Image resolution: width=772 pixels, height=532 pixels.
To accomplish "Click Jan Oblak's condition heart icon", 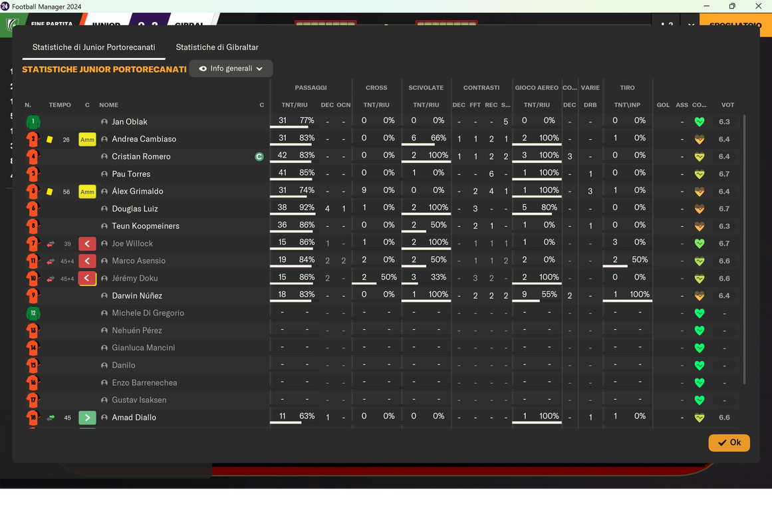I will pos(699,122).
